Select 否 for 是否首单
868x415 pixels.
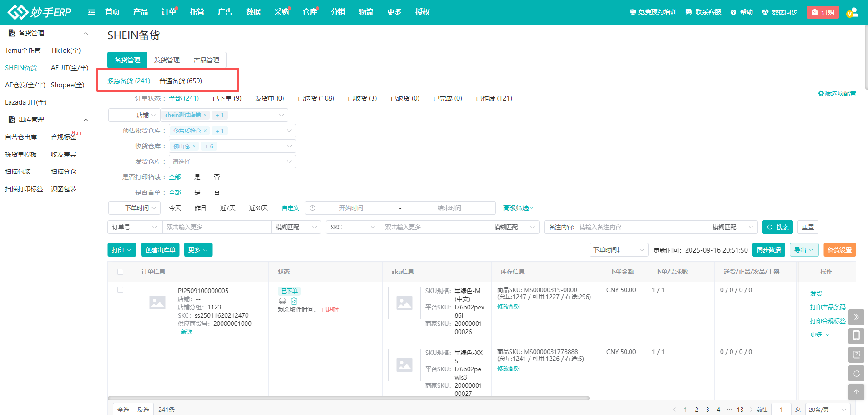pyautogui.click(x=217, y=192)
